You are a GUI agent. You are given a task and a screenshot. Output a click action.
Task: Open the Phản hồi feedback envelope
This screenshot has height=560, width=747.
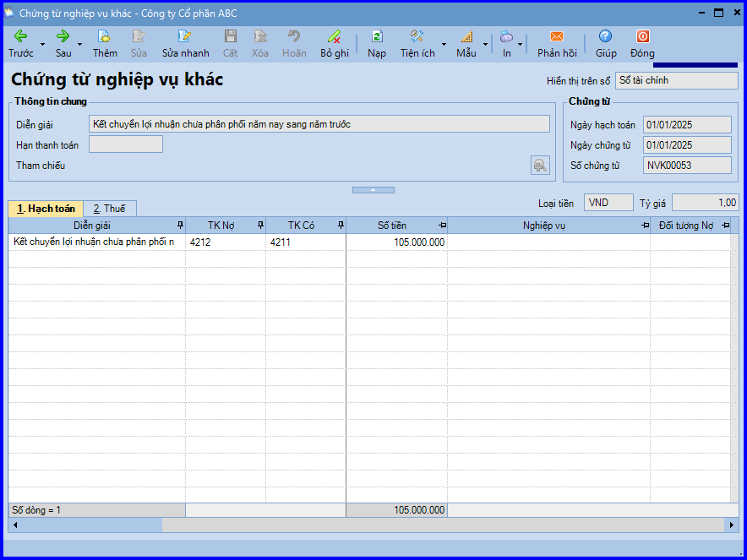(557, 36)
